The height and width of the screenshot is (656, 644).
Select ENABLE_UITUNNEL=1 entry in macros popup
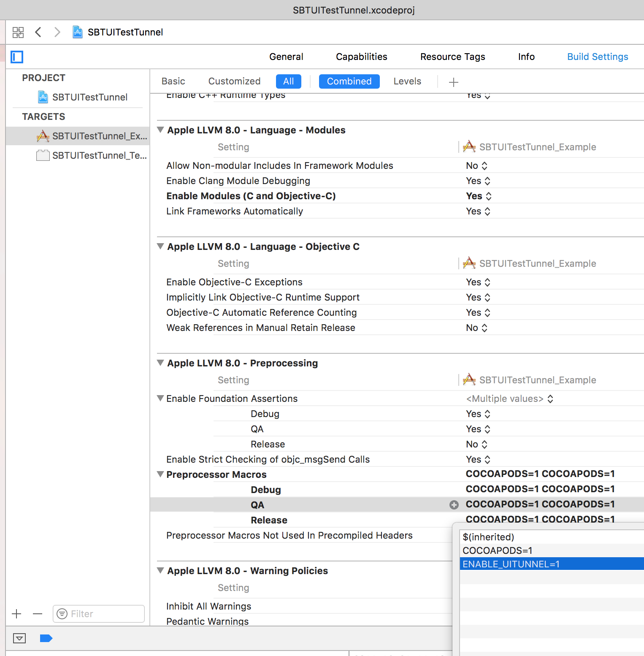[552, 564]
